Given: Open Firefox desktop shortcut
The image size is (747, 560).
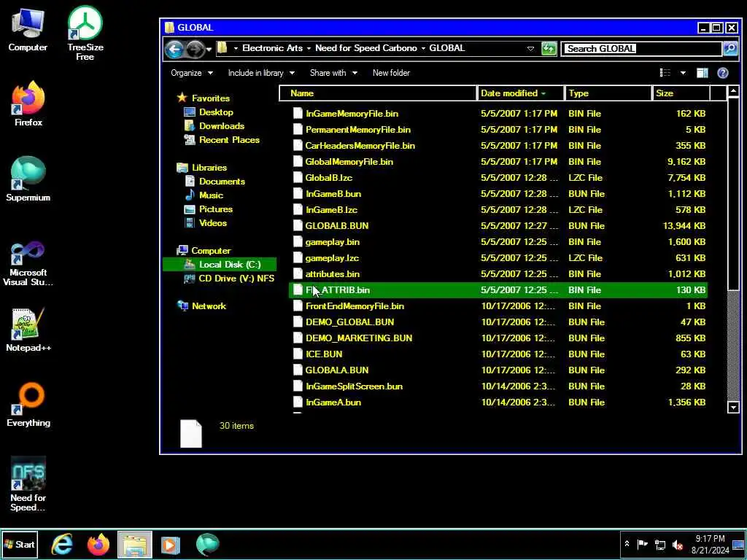Looking at the screenshot, I should tap(28, 104).
